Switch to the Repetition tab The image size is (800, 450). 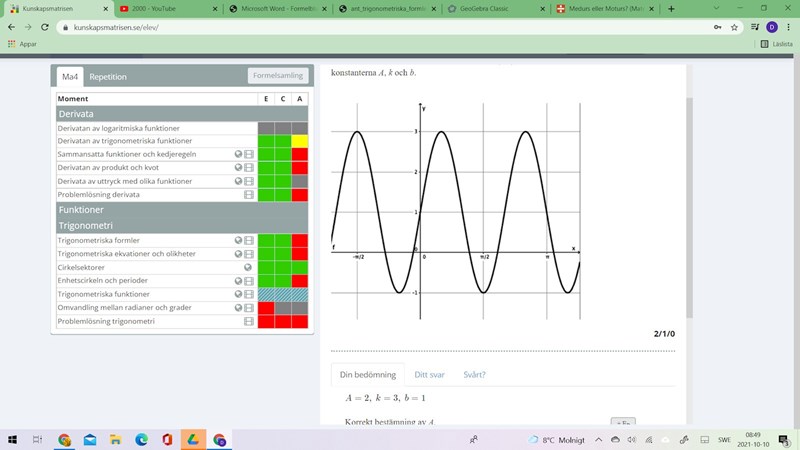[x=107, y=77]
